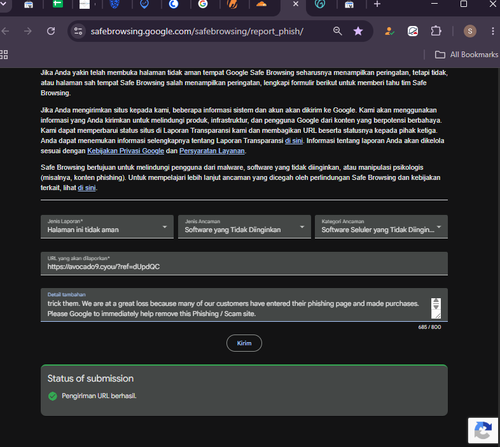Close the current tab
Image resolution: width=500 pixels, height=447 pixels.
295,4
